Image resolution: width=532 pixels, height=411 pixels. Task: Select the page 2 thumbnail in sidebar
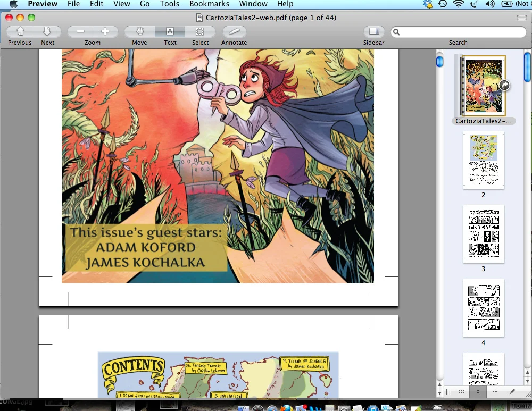(484, 160)
